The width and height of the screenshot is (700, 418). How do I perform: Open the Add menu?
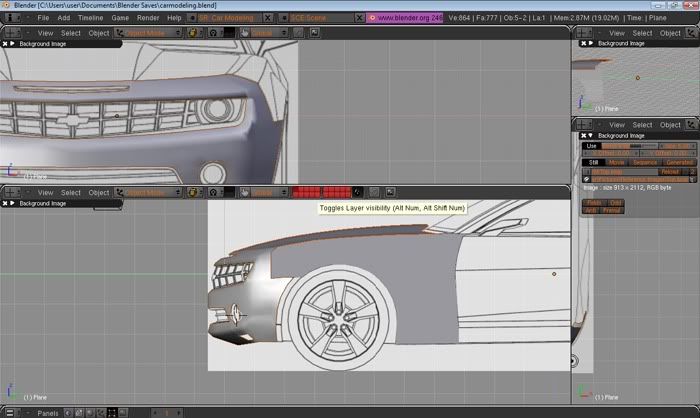click(x=64, y=18)
